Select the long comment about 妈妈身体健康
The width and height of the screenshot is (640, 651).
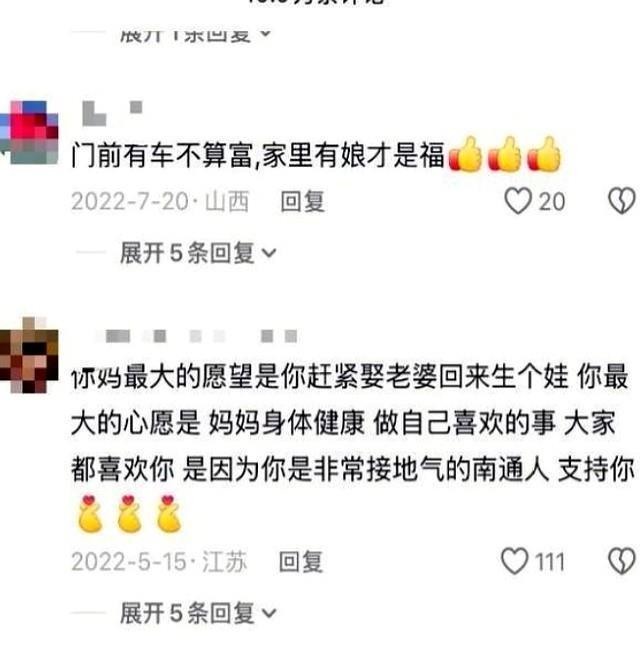pyautogui.click(x=352, y=423)
